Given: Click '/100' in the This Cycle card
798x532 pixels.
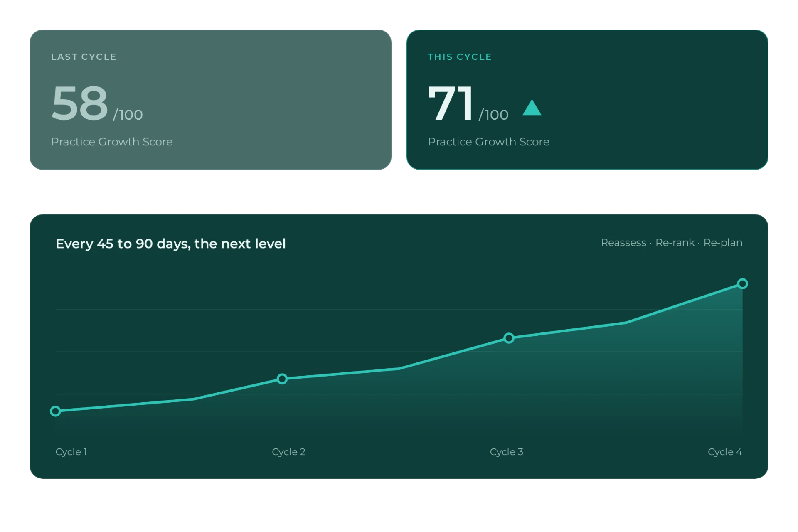Looking at the screenshot, I should tap(493, 115).
